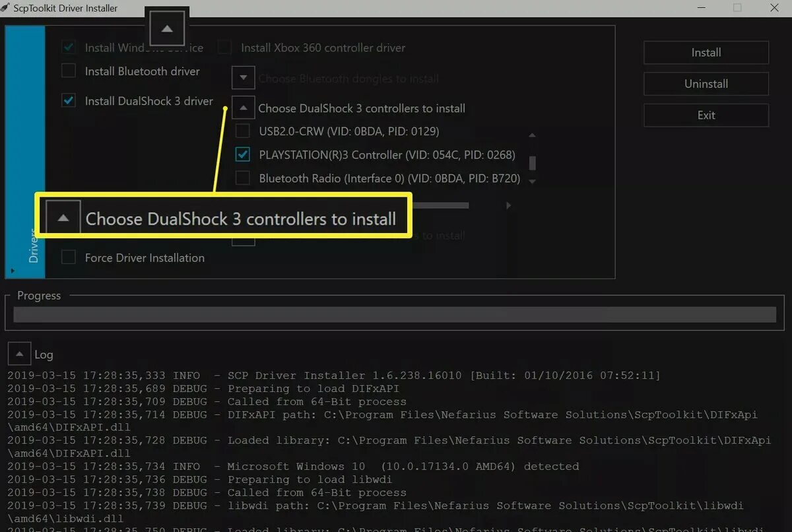792x532 pixels.
Task: Click the device list horizontal scrollbar thumb
Action: 441,205
